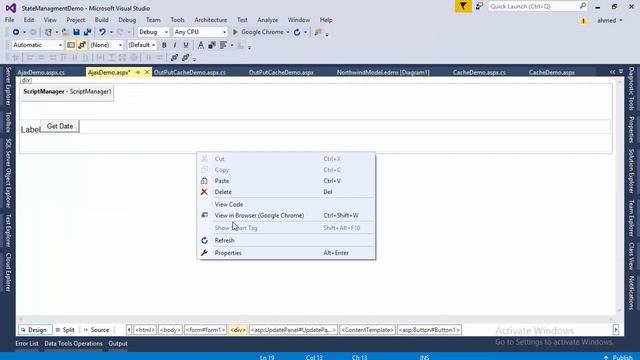Screen dimensions: 640x360
Task: Open NorthwindModel.edmx [Diagram1] tab
Action: [x=383, y=72]
